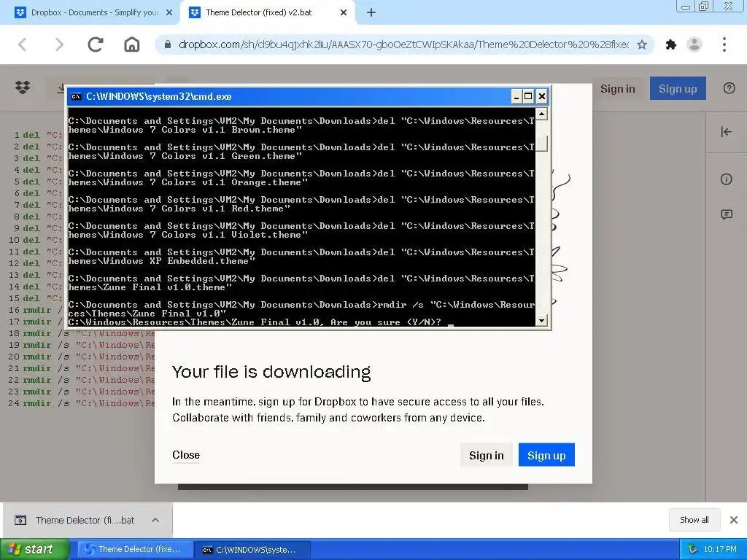Close the downloads bar
Image resolution: width=747 pixels, height=560 pixels.
coord(734,520)
